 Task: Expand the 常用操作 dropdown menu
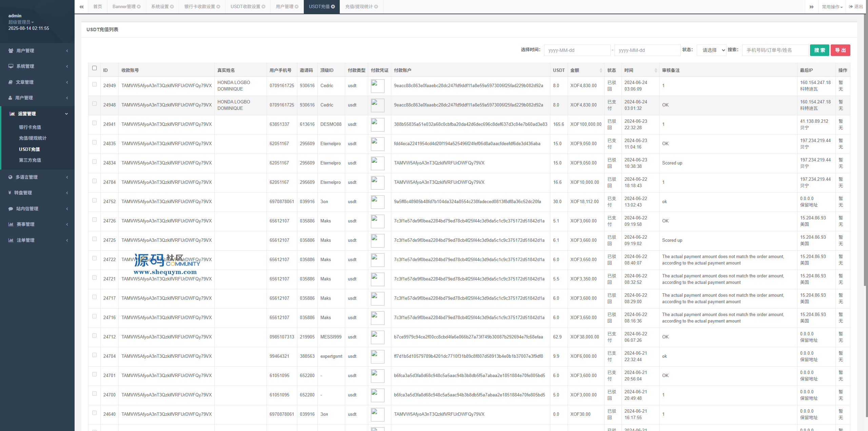832,7
